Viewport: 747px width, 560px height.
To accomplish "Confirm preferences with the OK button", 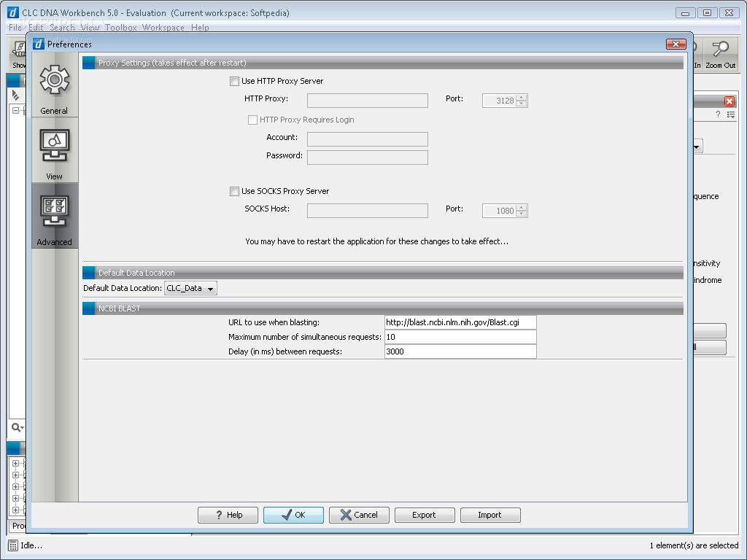I will (x=293, y=515).
